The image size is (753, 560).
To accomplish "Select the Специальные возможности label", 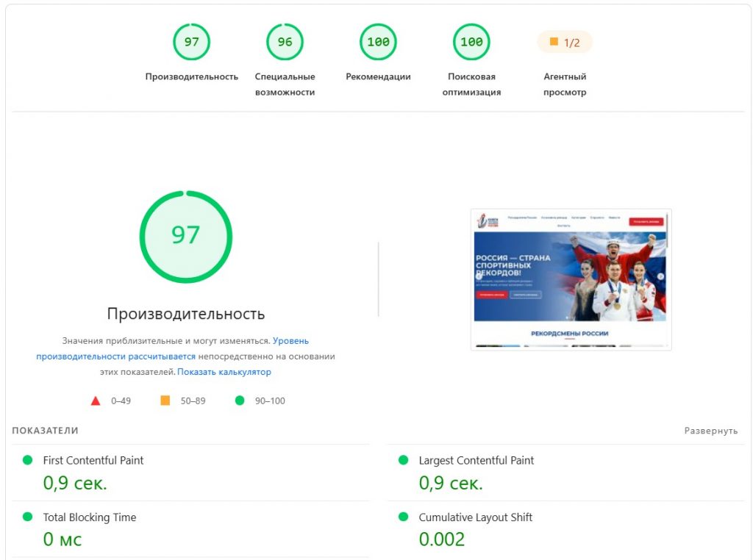I will point(285,84).
